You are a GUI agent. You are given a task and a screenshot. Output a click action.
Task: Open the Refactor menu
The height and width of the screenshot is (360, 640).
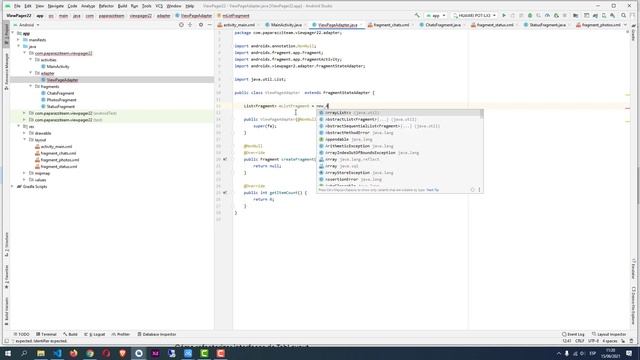click(x=106, y=6)
